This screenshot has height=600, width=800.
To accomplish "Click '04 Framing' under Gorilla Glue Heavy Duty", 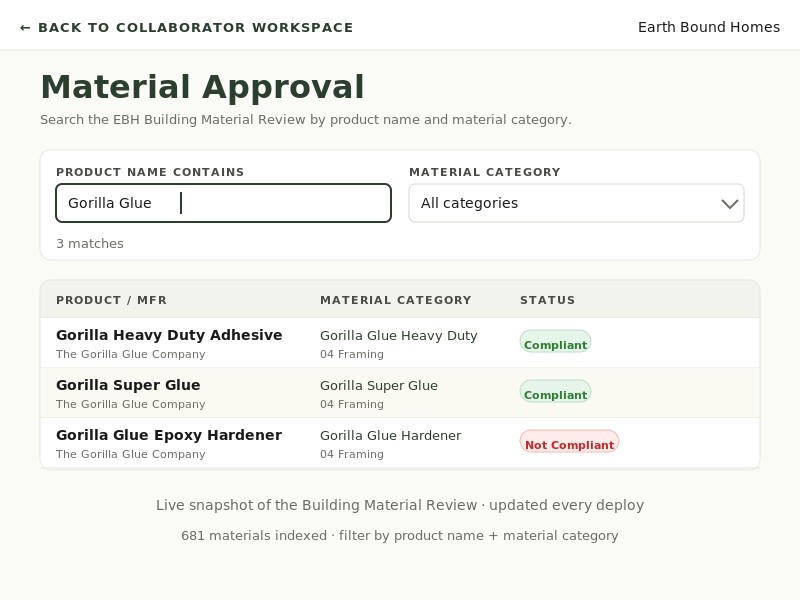I will coord(352,354).
